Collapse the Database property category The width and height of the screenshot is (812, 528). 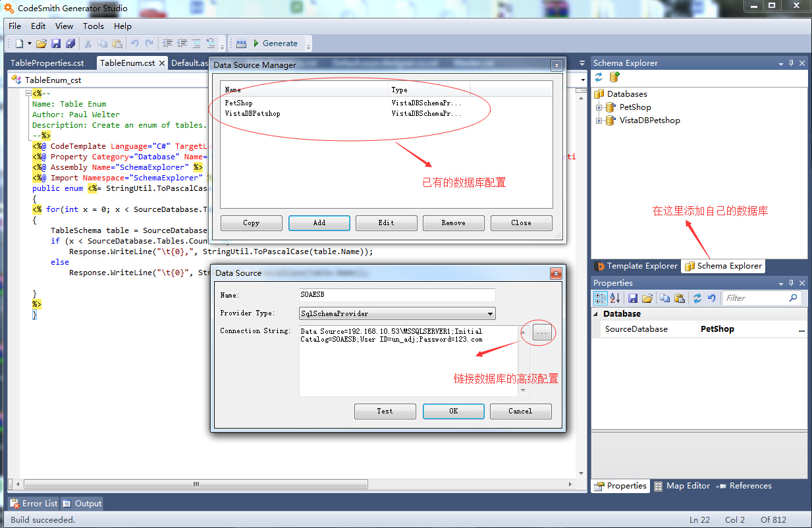(597, 314)
